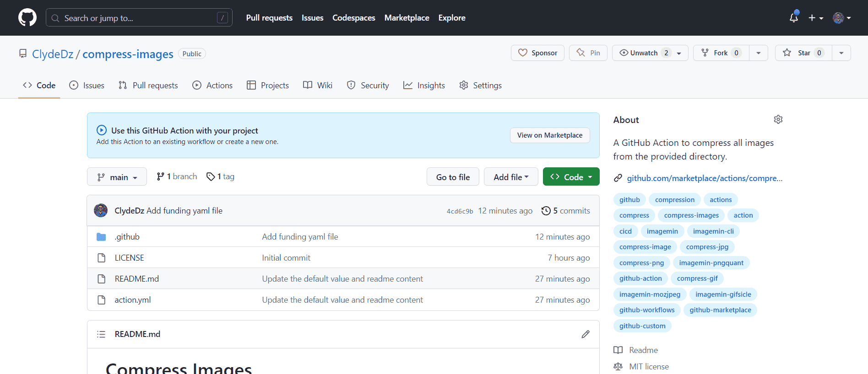This screenshot has height=374, width=868.
Task: Click the compression topic tag
Action: pos(675,200)
